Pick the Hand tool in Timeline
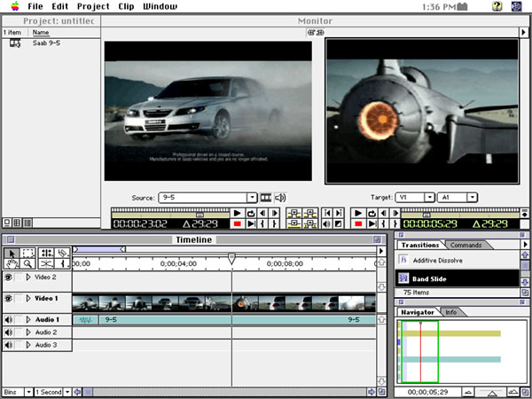The image size is (532, 399). [11, 263]
